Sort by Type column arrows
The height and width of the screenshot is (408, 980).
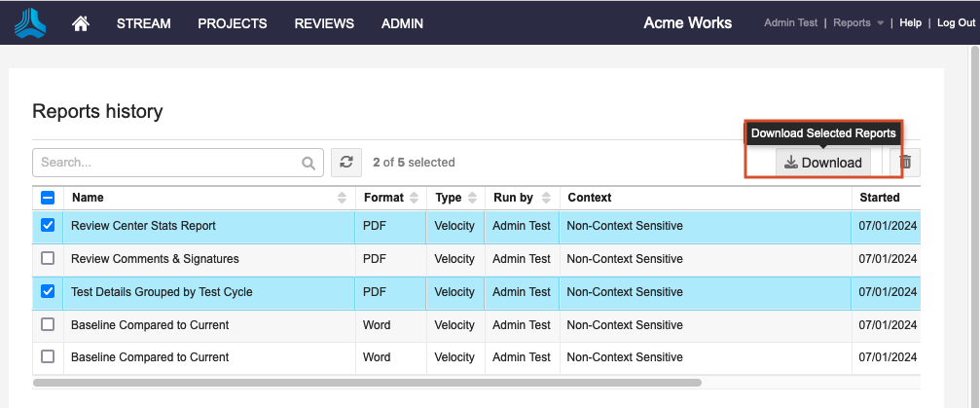click(x=473, y=198)
